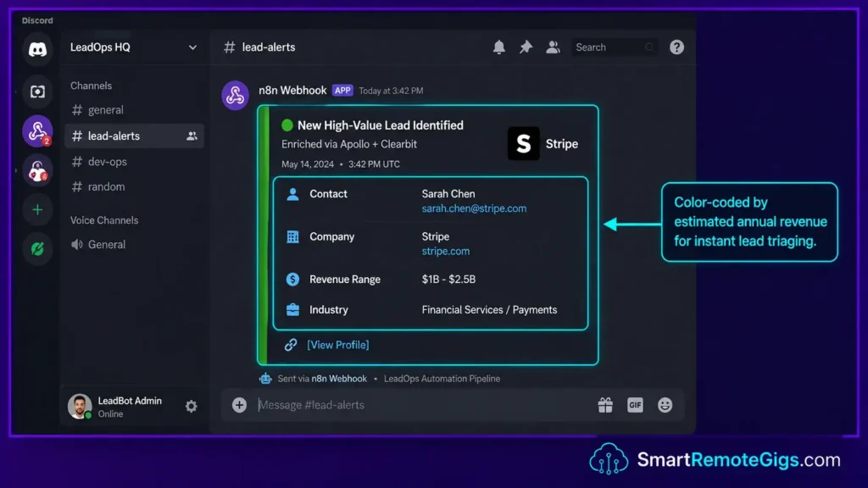Click the LeadBot Admin avatar

coord(80,406)
